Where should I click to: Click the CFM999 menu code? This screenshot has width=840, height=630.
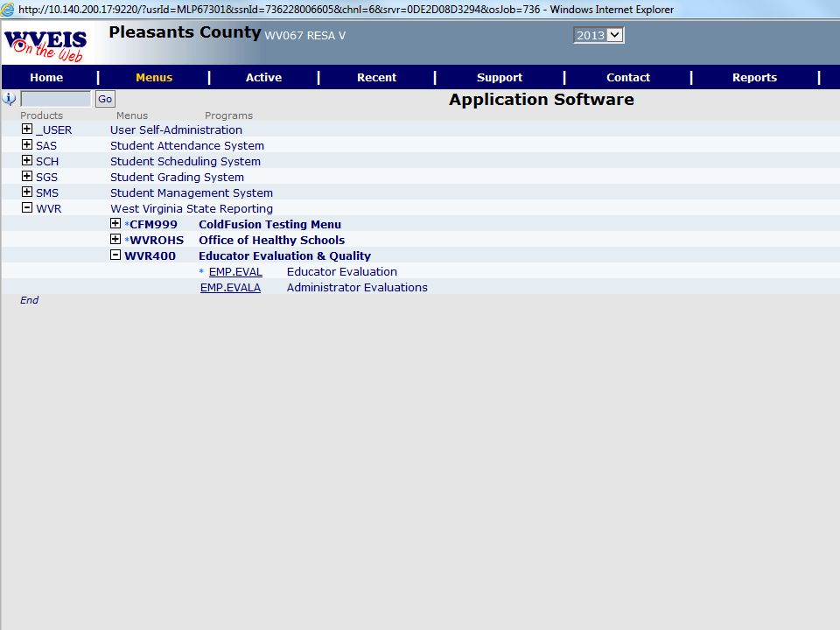tap(153, 224)
